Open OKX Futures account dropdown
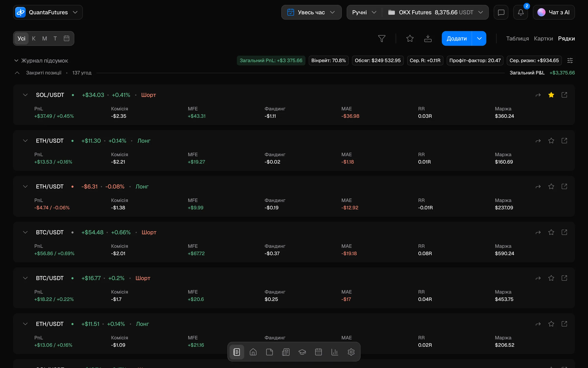 click(x=436, y=12)
